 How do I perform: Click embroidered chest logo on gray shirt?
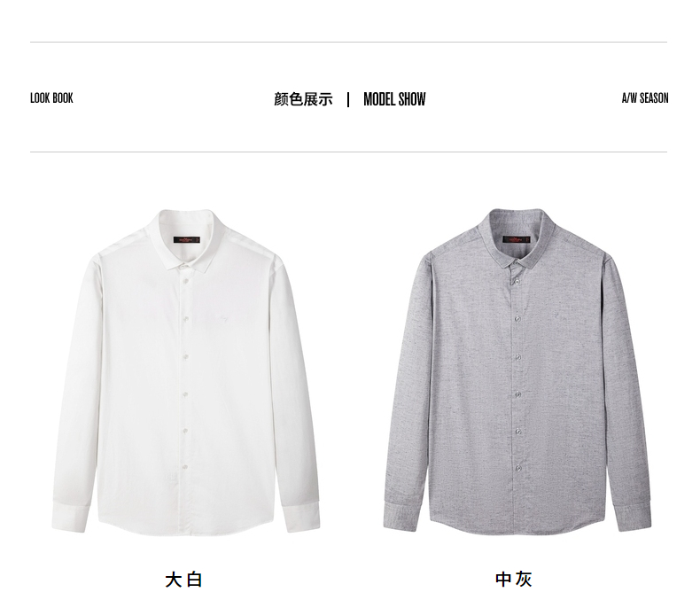click(555, 317)
